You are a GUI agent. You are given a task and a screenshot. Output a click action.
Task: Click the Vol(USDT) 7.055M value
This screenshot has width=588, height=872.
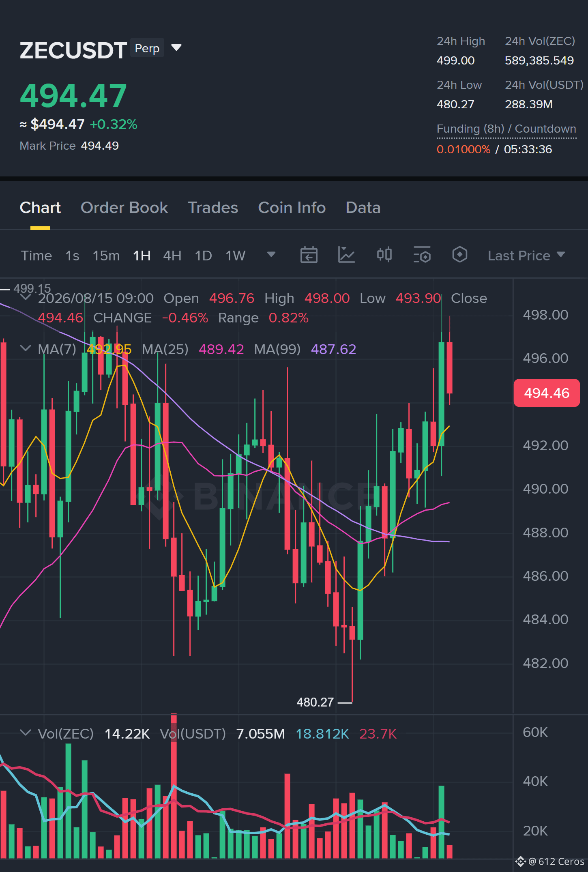(x=260, y=734)
